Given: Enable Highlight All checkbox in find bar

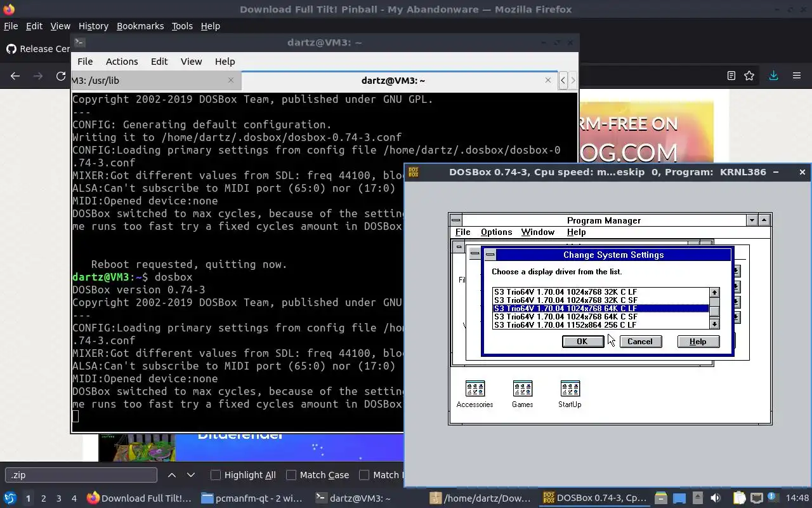Looking at the screenshot, I should point(216,474).
